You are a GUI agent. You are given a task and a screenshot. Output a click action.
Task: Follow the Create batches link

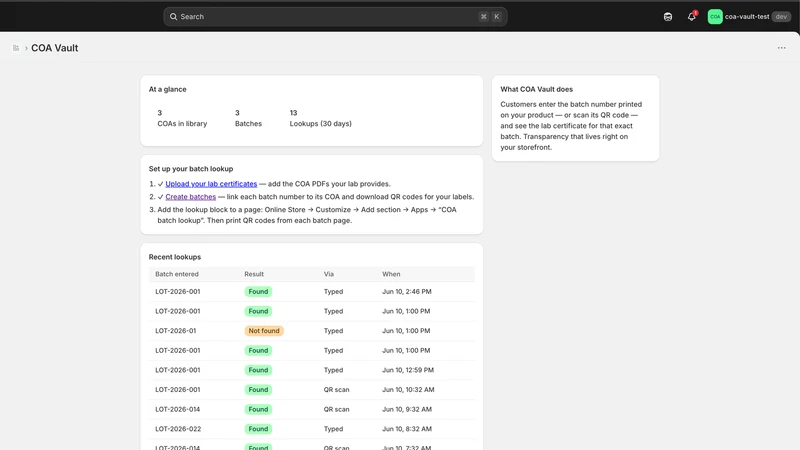(x=190, y=196)
